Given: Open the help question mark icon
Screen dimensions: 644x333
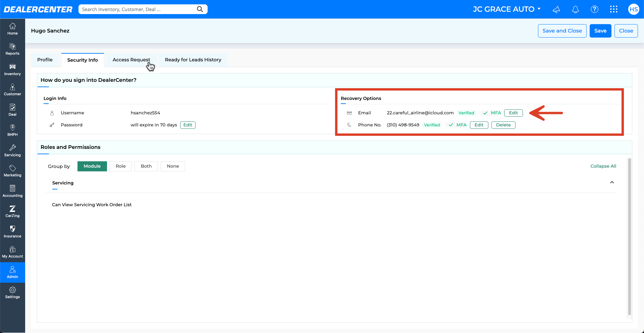Looking at the screenshot, I should point(594,9).
